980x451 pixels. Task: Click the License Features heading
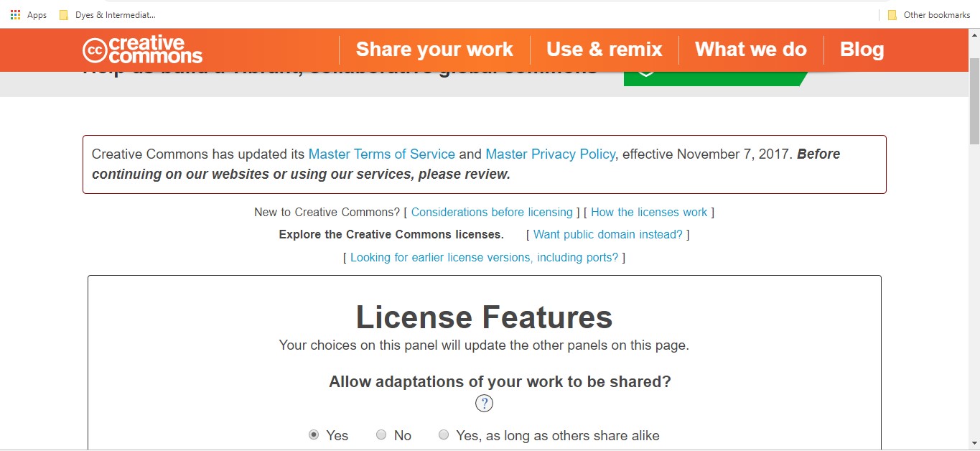pos(484,317)
